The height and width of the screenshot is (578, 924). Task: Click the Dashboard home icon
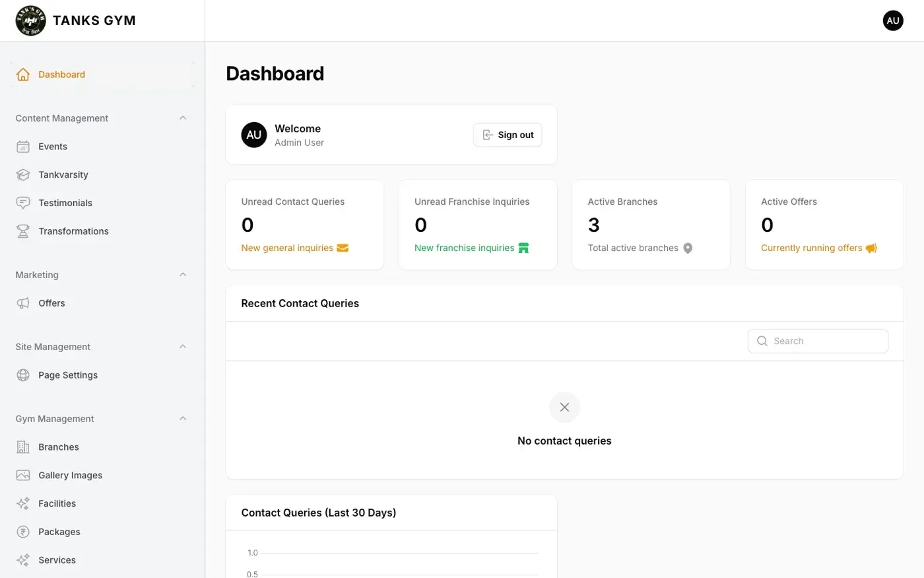(x=23, y=75)
